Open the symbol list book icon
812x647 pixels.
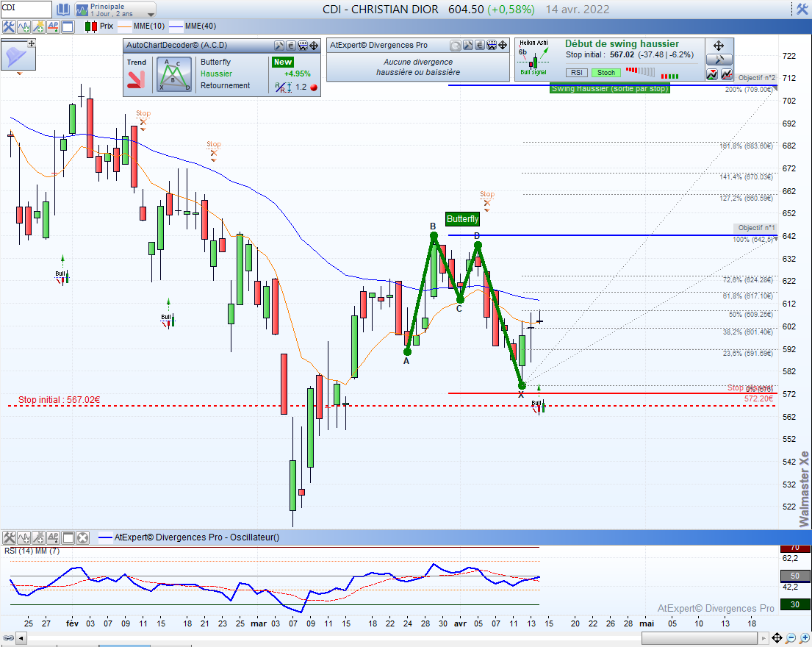[x=62, y=10]
